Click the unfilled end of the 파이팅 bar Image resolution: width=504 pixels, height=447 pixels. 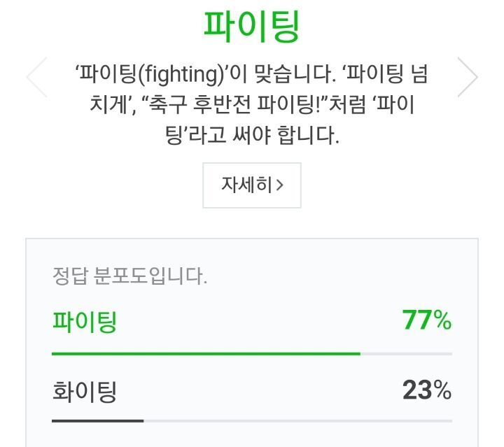(x=406, y=354)
